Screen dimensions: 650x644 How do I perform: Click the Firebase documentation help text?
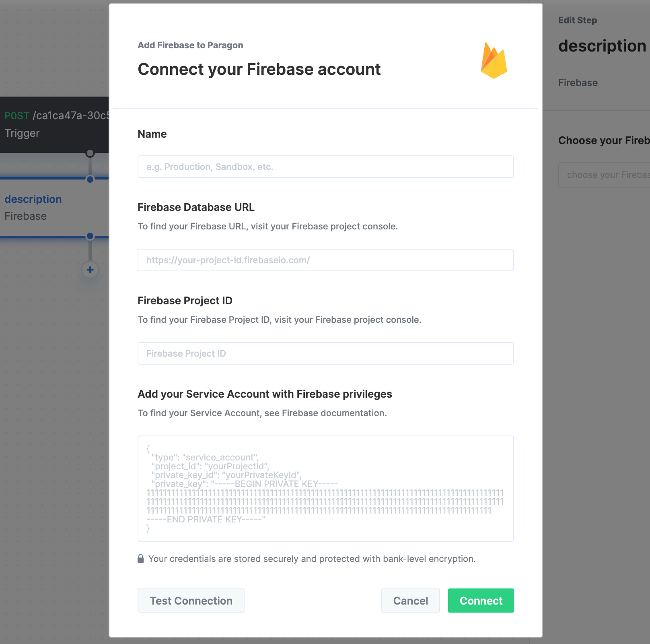click(x=262, y=413)
